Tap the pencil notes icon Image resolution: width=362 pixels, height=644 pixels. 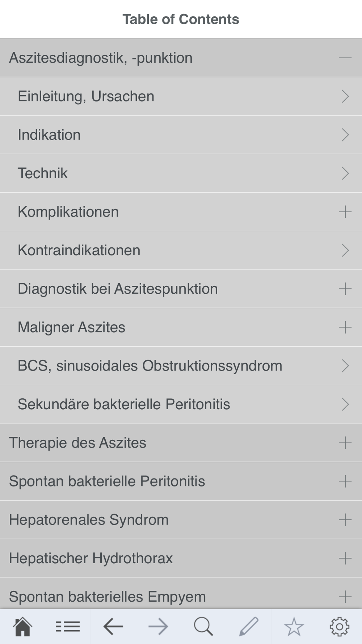[249, 627]
